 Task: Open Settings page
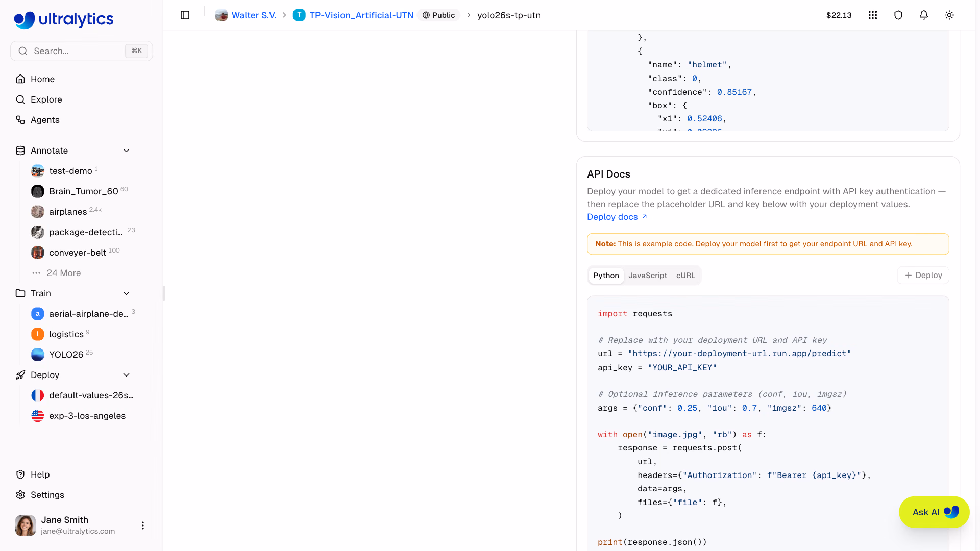47,495
